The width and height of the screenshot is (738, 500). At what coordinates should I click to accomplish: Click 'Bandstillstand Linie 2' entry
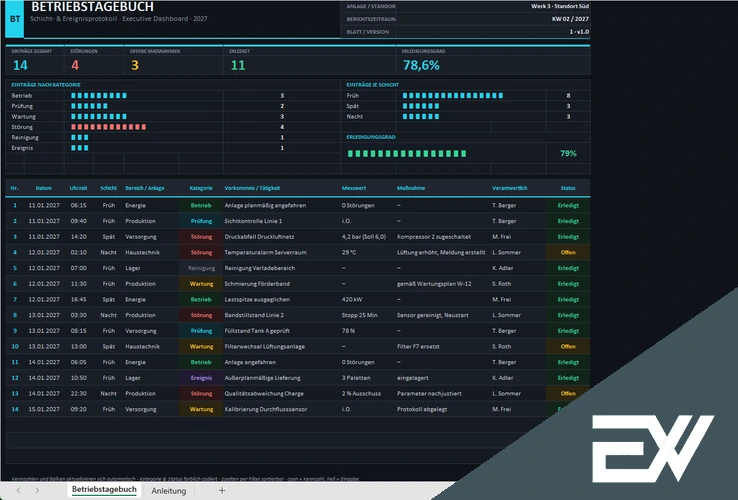coord(254,315)
